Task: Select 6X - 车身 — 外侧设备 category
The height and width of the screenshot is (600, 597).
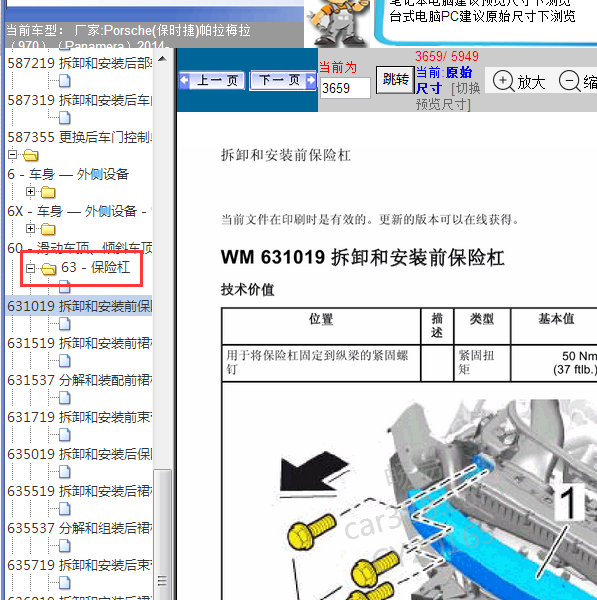Action: (80, 211)
